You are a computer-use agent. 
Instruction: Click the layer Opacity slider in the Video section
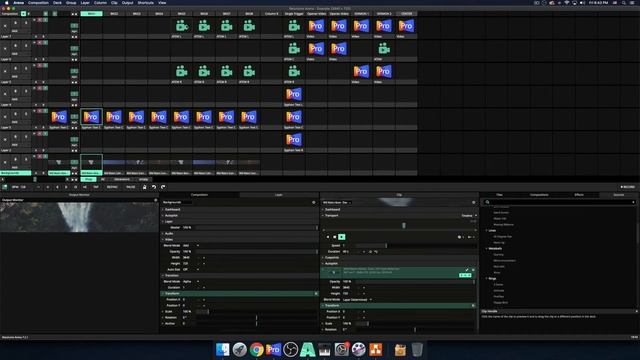(256, 251)
